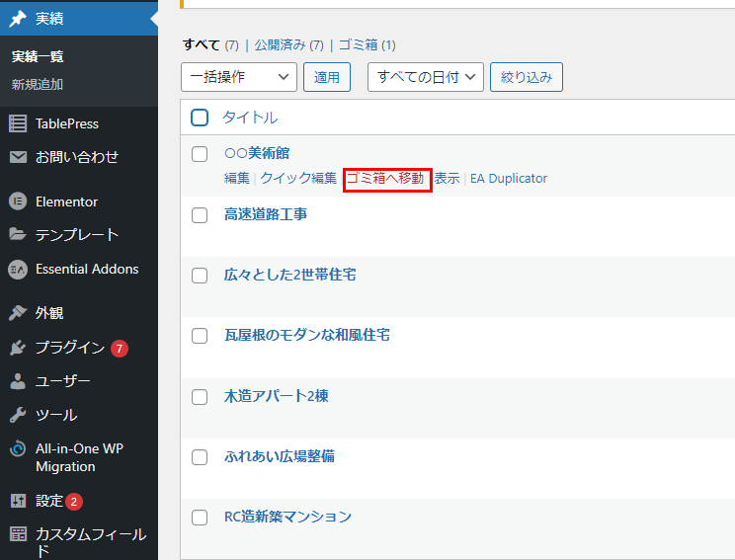Viewport: 735px width, 560px height.
Task: Click the plug icon for プラグイン
Action: [x=17, y=348]
